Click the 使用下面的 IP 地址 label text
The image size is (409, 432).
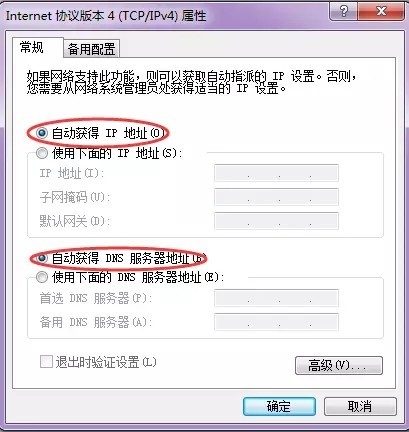tap(117, 154)
